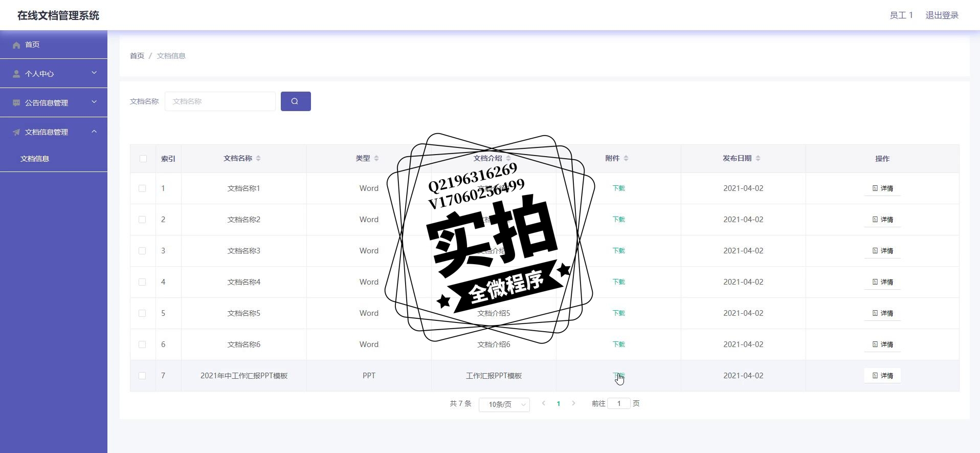The image size is (980, 453).
Task: Open 详情 for row 文档名称4
Action: pyautogui.click(x=882, y=282)
